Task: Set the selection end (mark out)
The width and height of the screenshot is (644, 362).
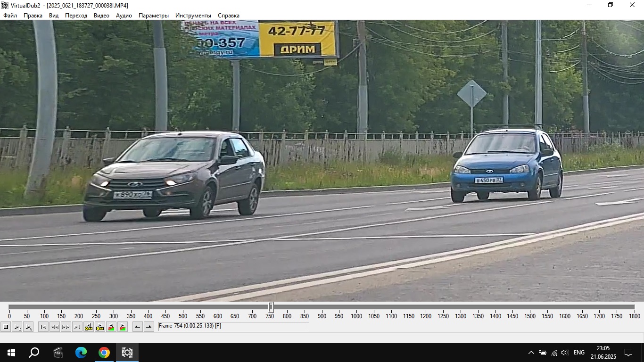Action: pyautogui.click(x=149, y=327)
